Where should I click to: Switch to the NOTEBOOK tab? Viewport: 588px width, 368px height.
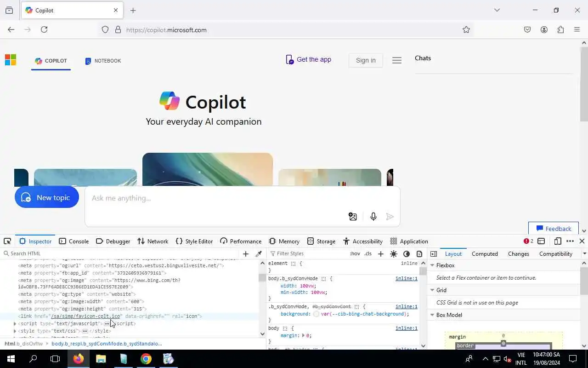(103, 61)
